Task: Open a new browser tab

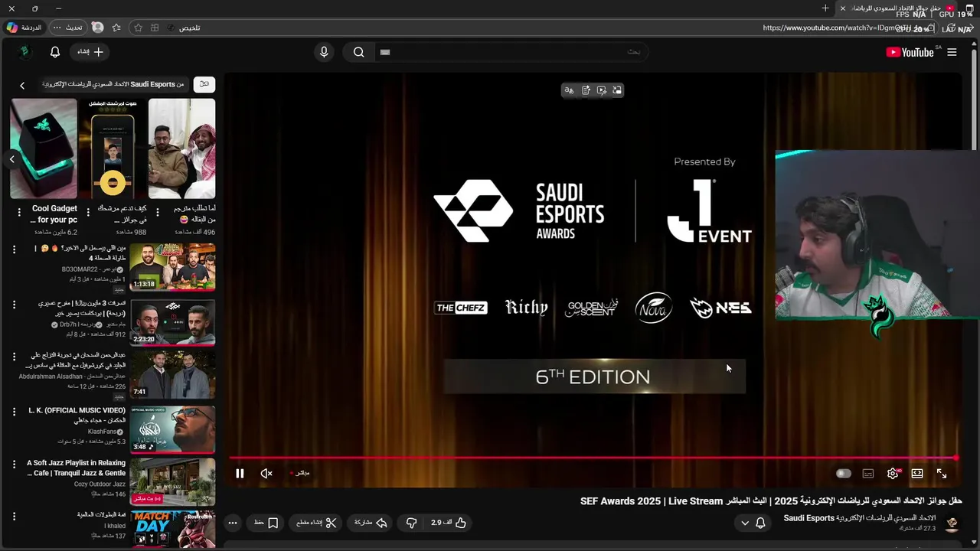Action: pos(825,8)
